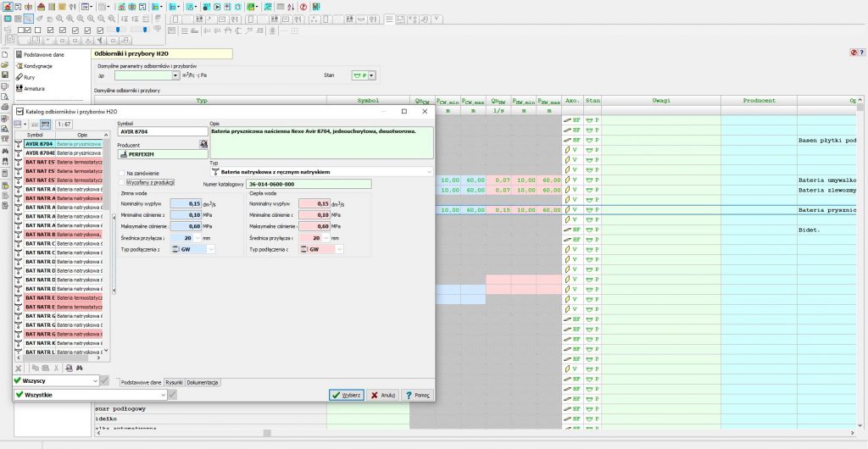Sort catalog by Symbol column header

[35, 135]
